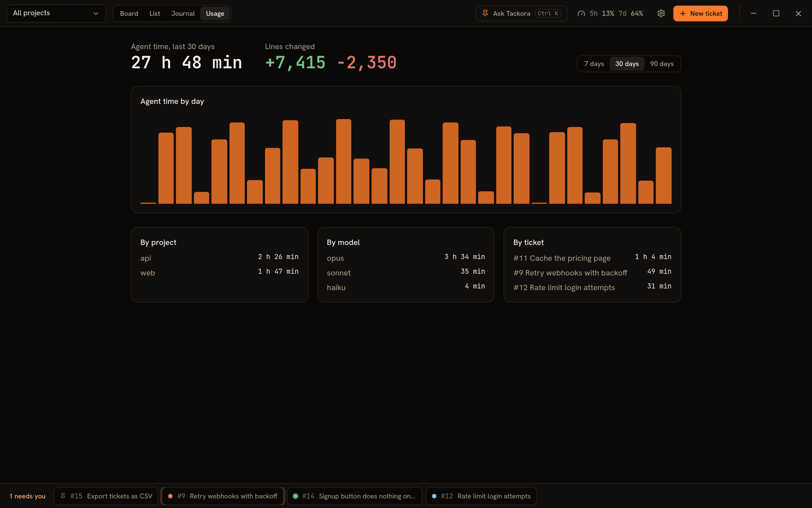Click the pin icon on ticket #15
Screen dimensions: 812x508
click(x=63, y=496)
